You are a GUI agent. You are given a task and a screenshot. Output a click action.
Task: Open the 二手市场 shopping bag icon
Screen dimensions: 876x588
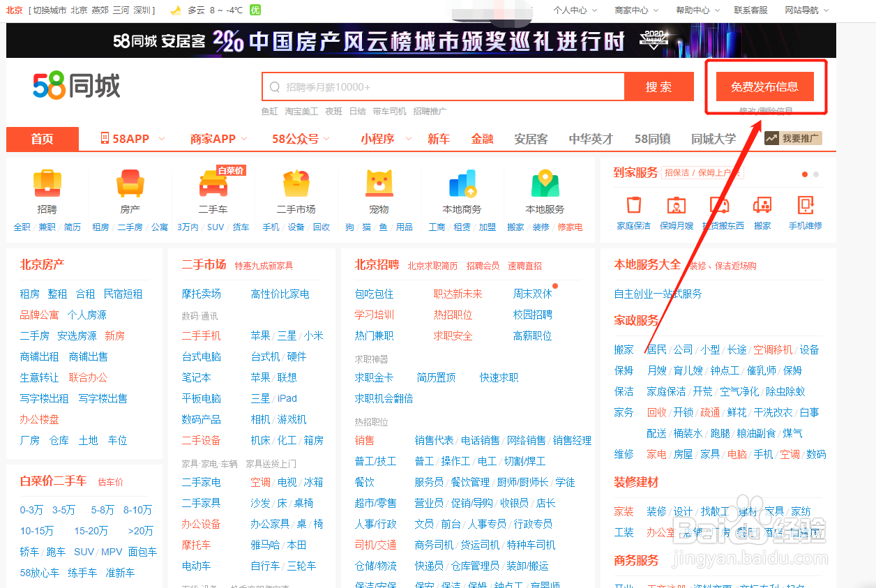(296, 183)
